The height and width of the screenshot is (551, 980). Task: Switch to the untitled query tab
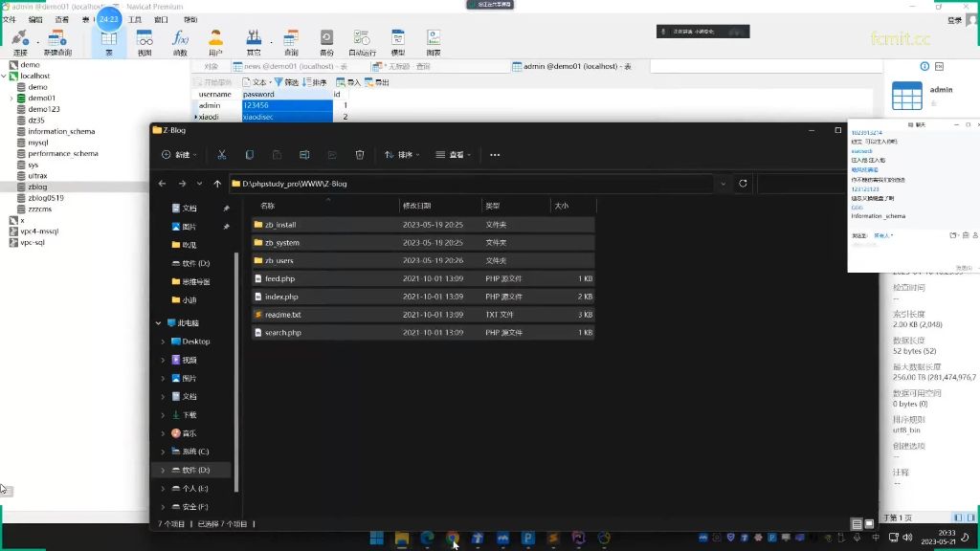point(401,66)
